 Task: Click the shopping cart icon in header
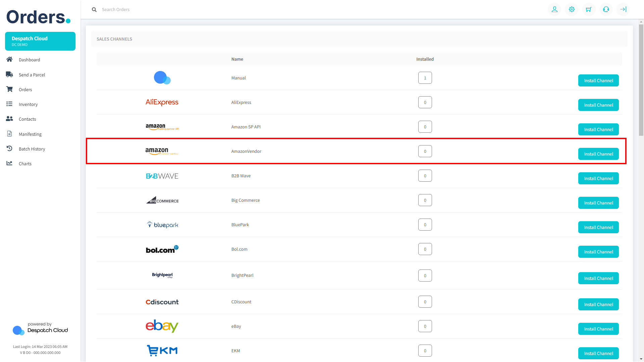[589, 9]
